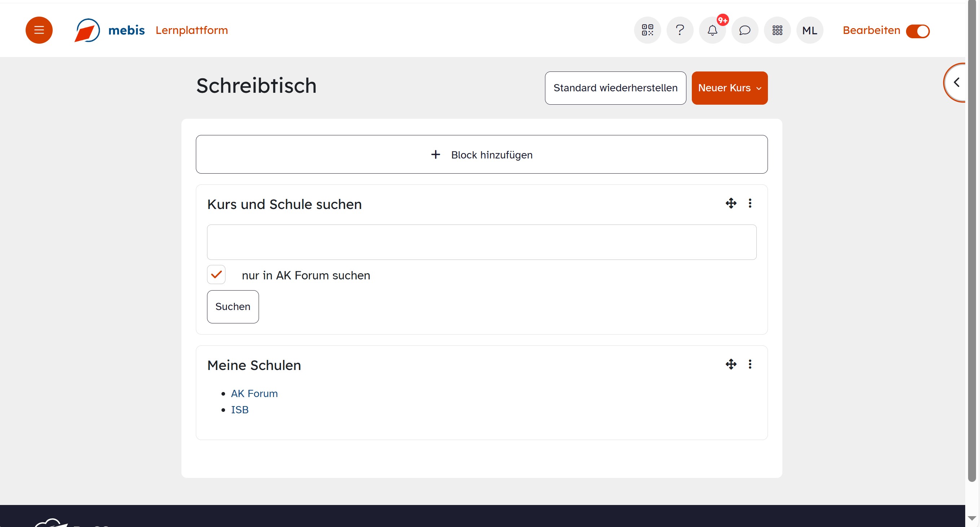Expand the Neuer Kurs dropdown
The height and width of the screenshot is (527, 980).
pyautogui.click(x=729, y=88)
